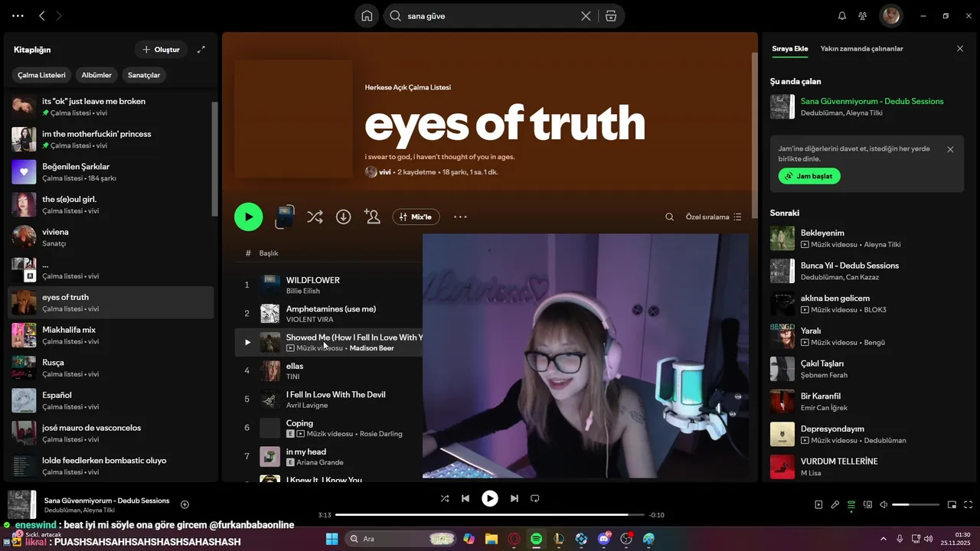Open File Explorer from the taskbar
This screenshot has height=551, width=980.
491,539
